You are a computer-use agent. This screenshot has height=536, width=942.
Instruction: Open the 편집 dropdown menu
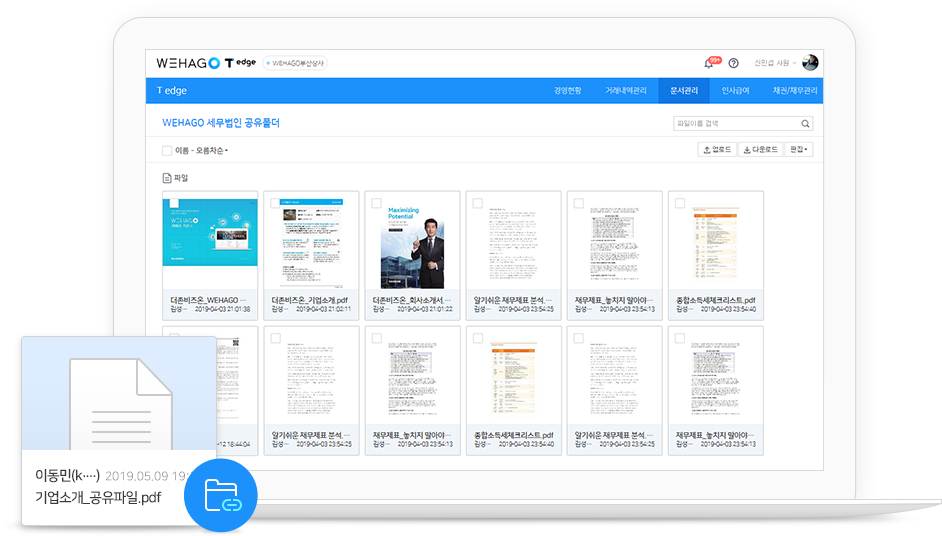(x=799, y=150)
